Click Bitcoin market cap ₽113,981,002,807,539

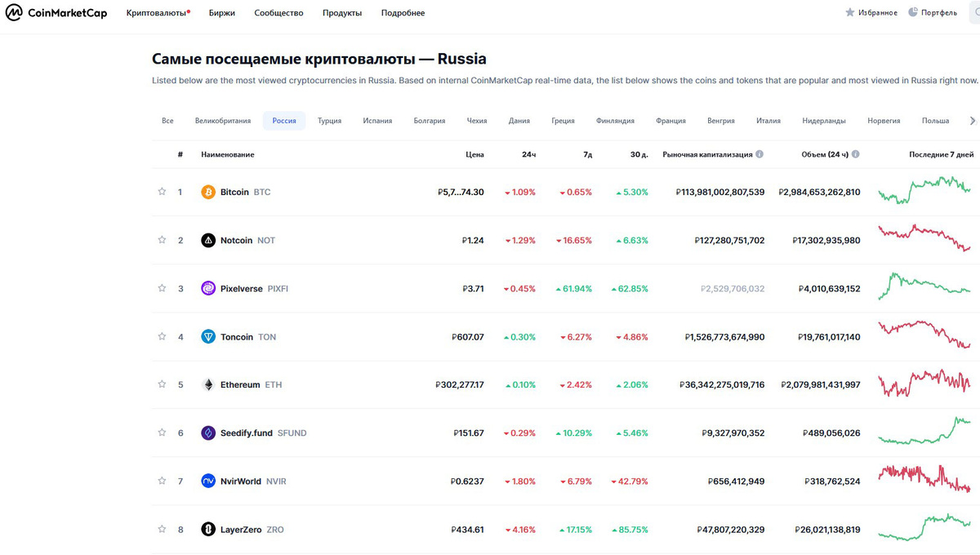(720, 193)
